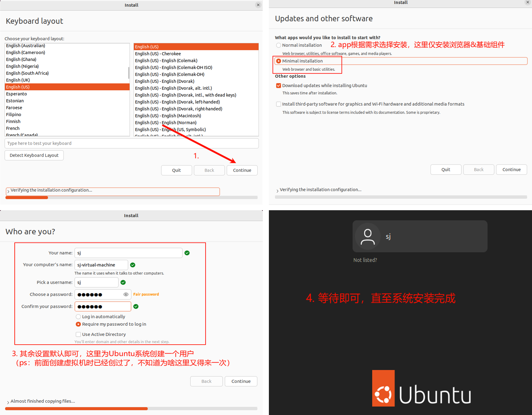Click the Who are you install progress bar

coord(131,409)
